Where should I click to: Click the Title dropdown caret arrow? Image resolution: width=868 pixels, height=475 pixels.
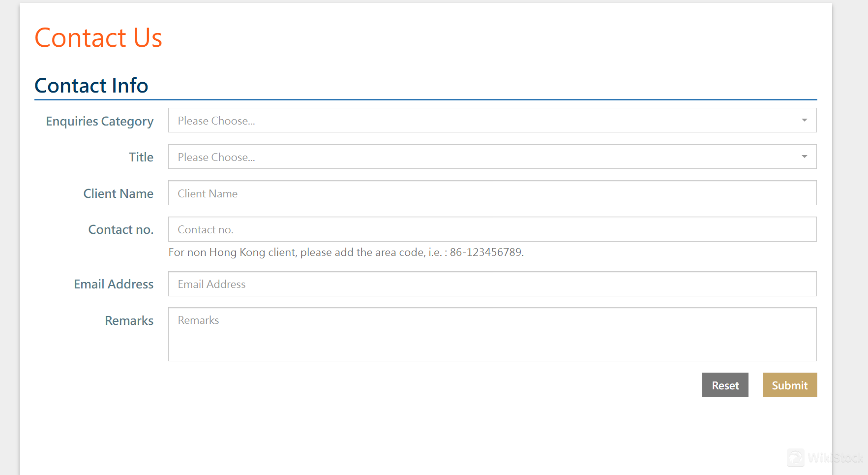tap(804, 157)
